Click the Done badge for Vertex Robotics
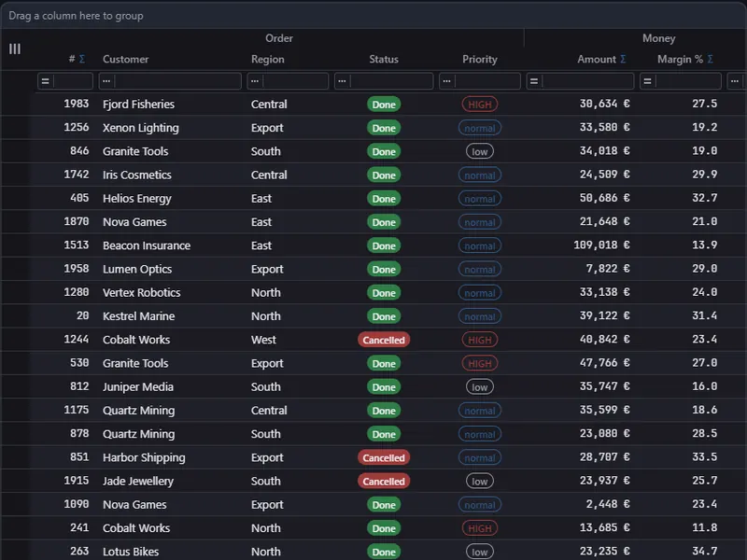Screen dimensions: 747x560 (x=384, y=293)
